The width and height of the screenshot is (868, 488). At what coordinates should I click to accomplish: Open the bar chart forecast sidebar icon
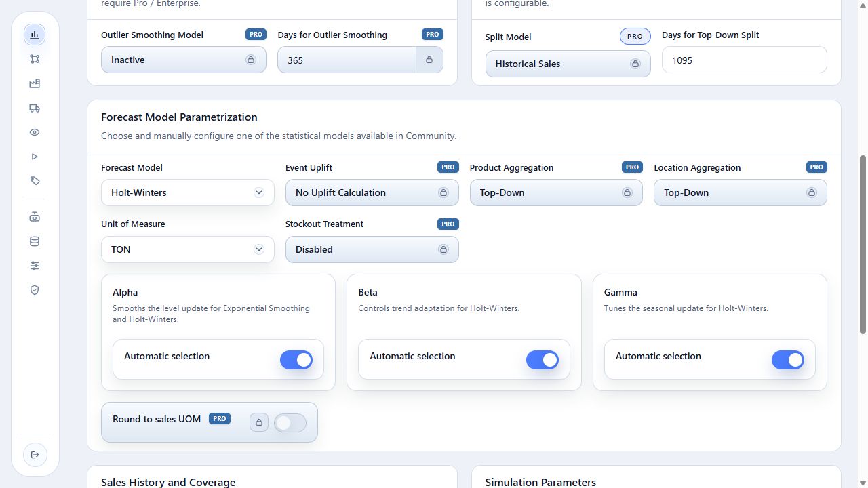(x=35, y=35)
